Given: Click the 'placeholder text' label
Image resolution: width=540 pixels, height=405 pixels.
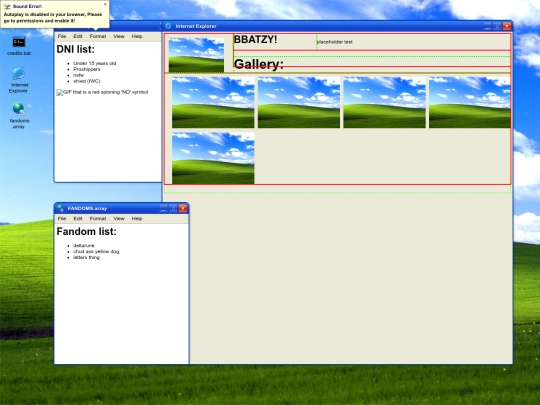Looking at the screenshot, I should (334, 42).
